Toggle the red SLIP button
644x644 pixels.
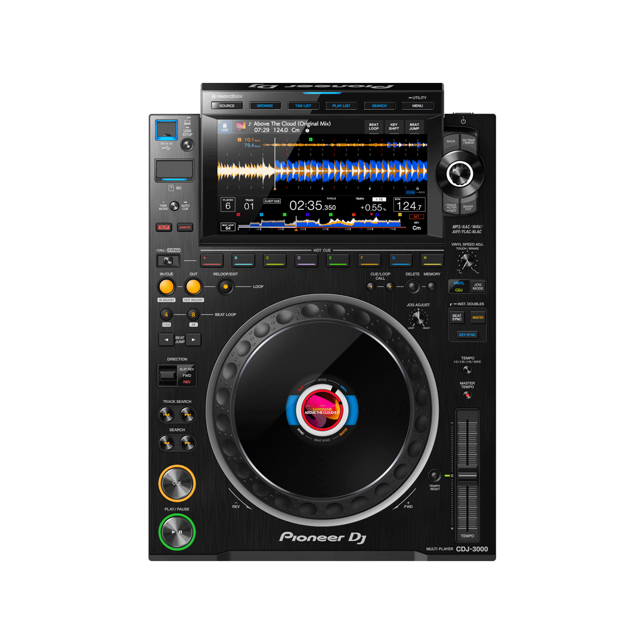tap(164, 227)
